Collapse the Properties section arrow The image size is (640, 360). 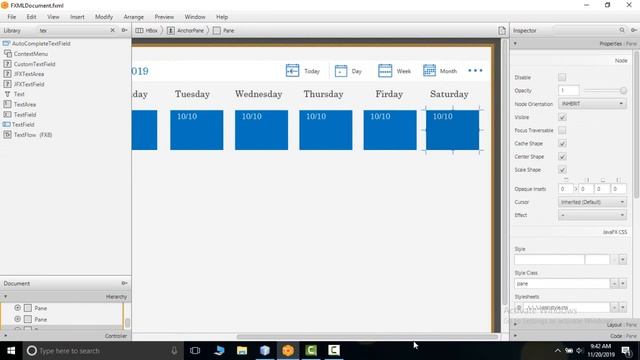coord(515,43)
